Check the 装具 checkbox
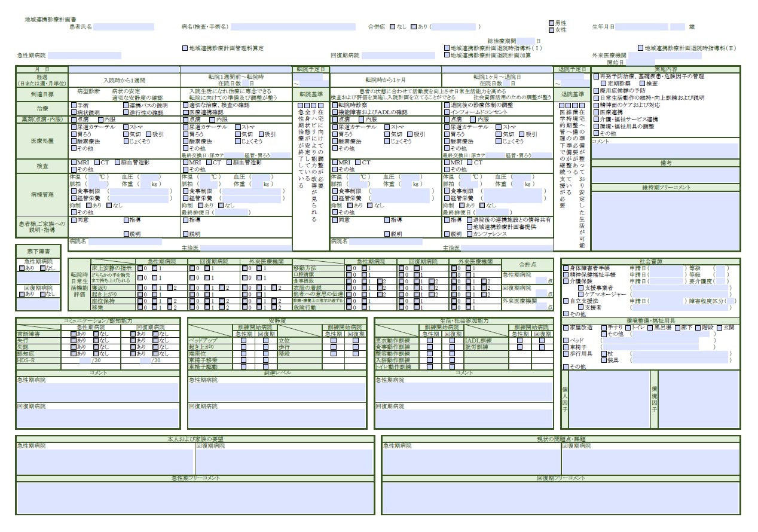The image size is (758, 532). tap(604, 360)
